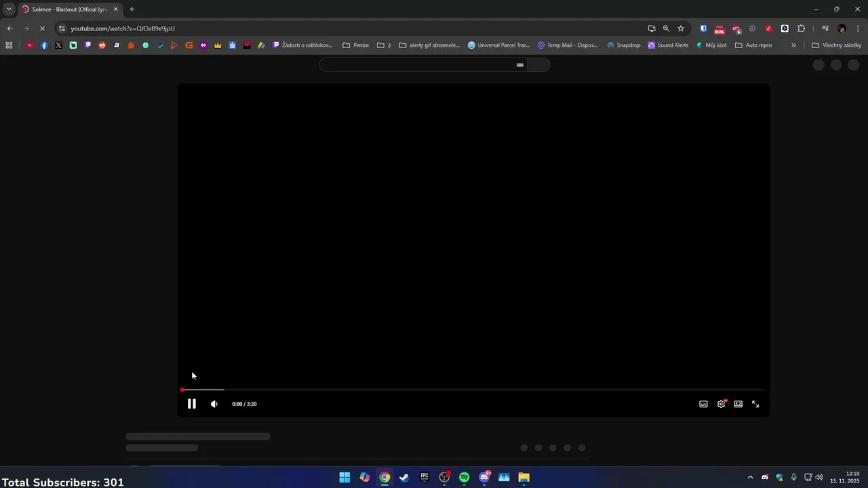Open Epic Games from the taskbar
Viewport: 868px width, 488px height.
click(x=425, y=477)
